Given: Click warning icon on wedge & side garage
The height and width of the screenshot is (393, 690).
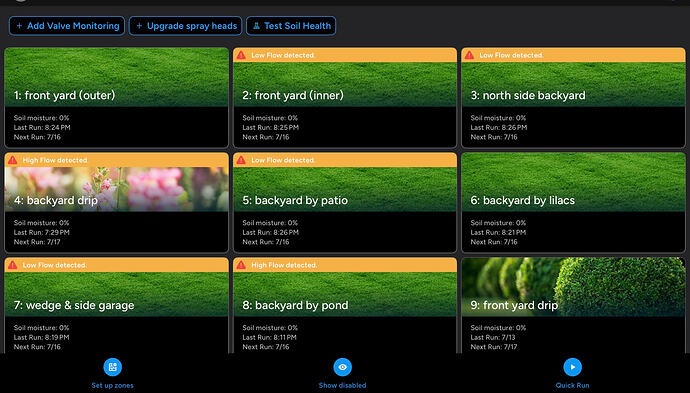Looking at the screenshot, I should (x=13, y=265).
